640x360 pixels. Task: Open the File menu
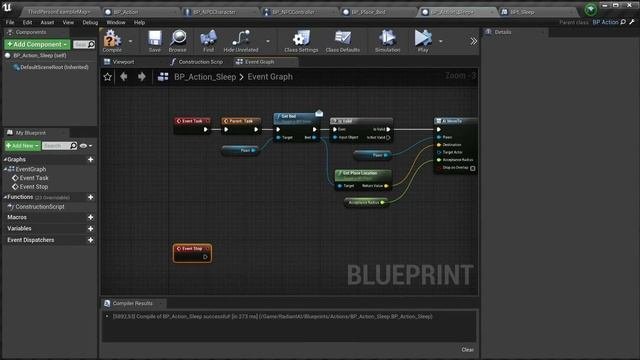click(10, 22)
